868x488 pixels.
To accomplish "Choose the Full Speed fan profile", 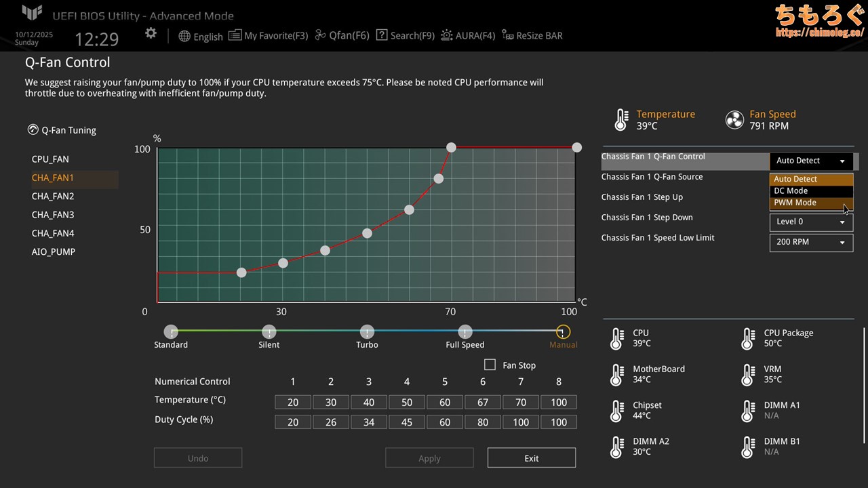I will pos(465,332).
